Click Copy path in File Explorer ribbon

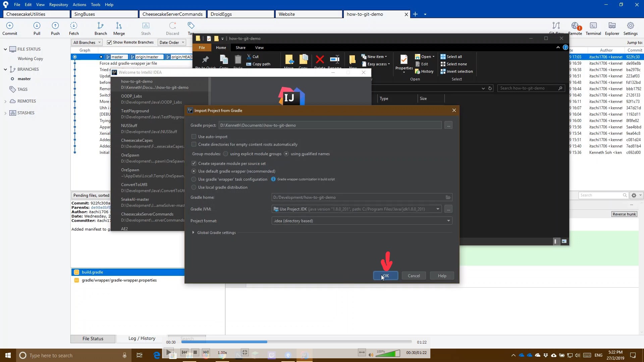click(258, 64)
